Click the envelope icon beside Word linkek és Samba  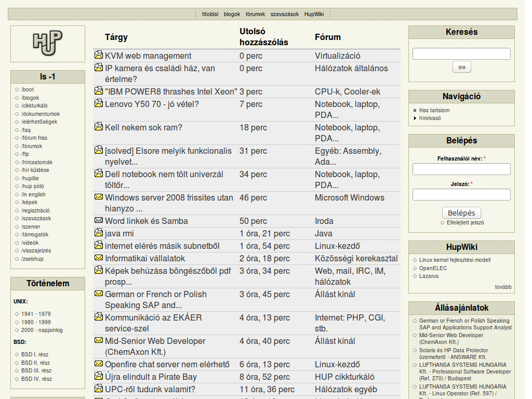coord(99,220)
